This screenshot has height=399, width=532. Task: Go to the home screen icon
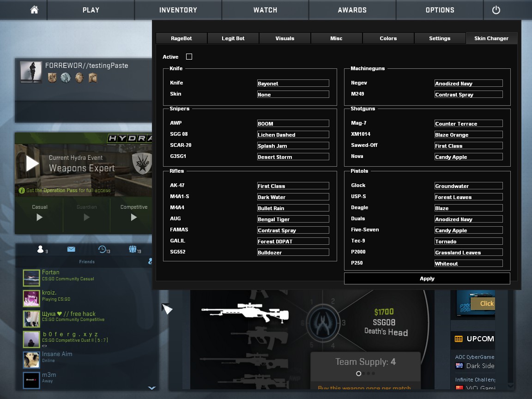pyautogui.click(x=34, y=10)
